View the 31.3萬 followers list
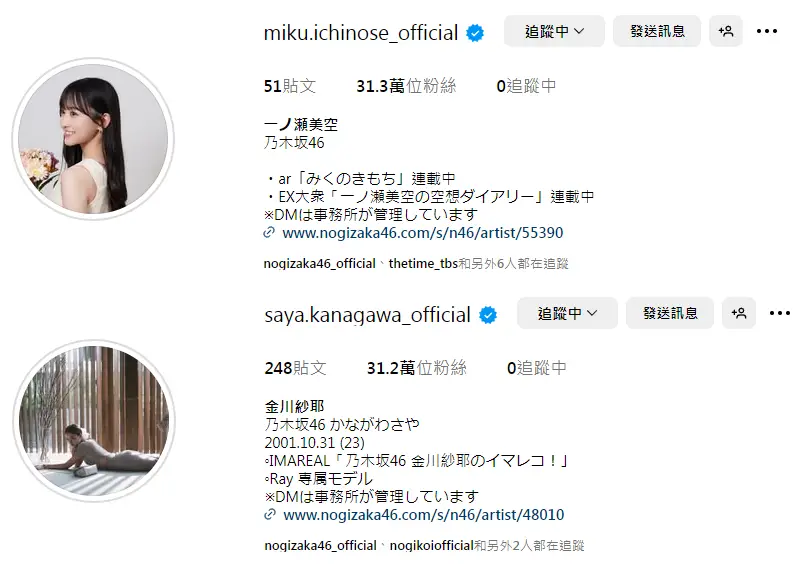The height and width of the screenshot is (574, 805). [406, 86]
